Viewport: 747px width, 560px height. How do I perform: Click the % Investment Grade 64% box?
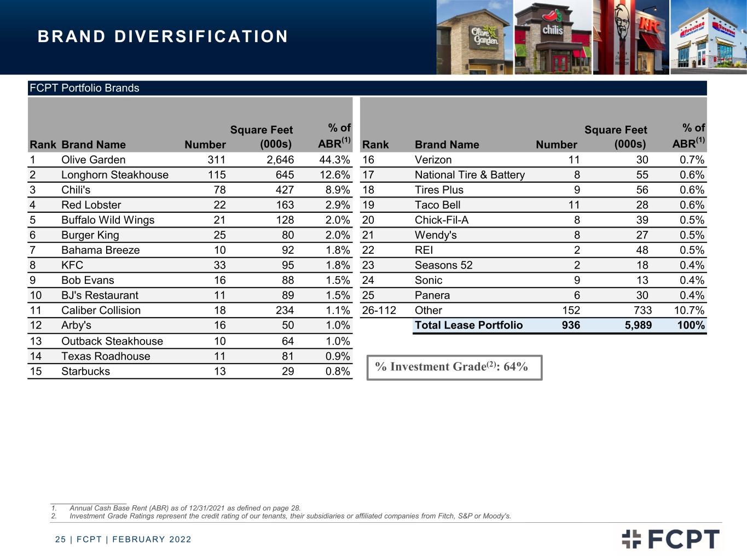coord(454,367)
